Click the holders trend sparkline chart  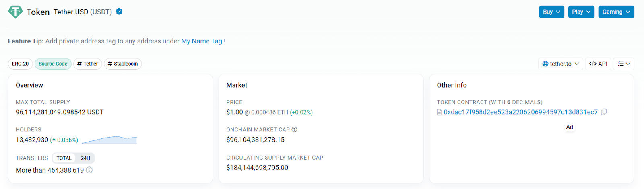click(x=109, y=140)
